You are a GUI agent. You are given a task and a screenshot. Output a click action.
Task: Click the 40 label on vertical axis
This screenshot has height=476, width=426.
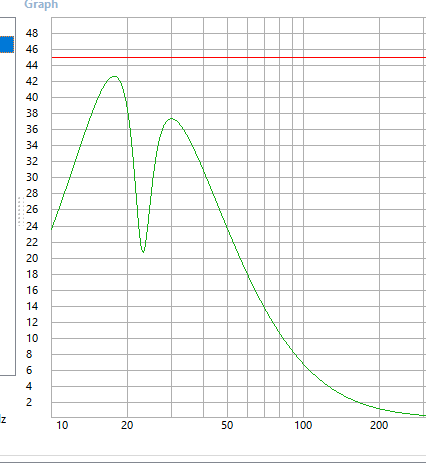pyautogui.click(x=32, y=97)
